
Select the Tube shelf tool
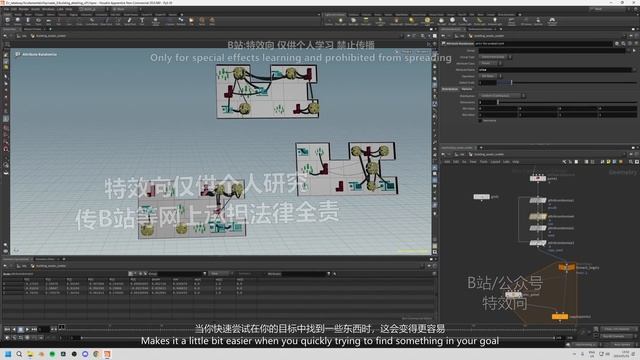28,21
